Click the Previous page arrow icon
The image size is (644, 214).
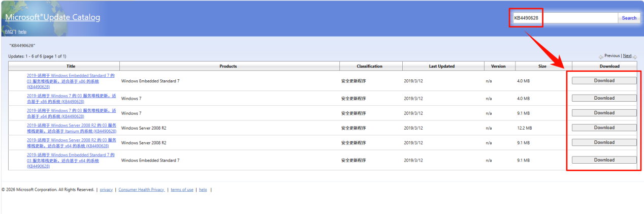point(601,56)
